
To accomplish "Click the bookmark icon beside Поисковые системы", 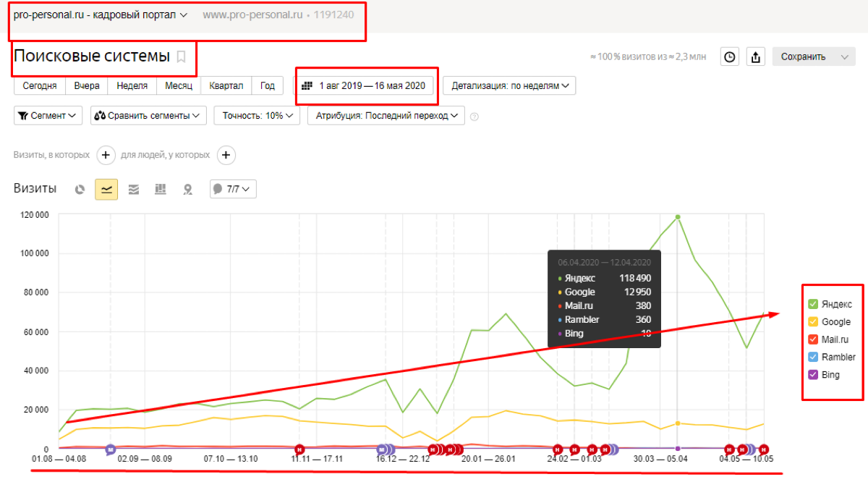I will tap(182, 56).
